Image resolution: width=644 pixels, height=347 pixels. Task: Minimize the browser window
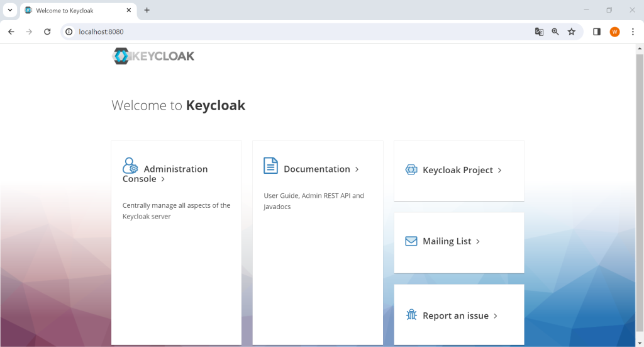[x=587, y=10]
